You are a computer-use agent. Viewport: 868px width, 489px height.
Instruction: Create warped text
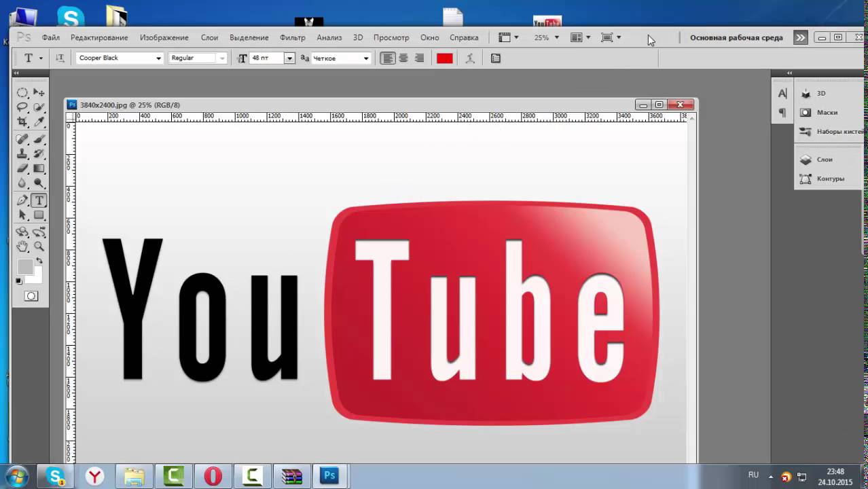(470, 58)
